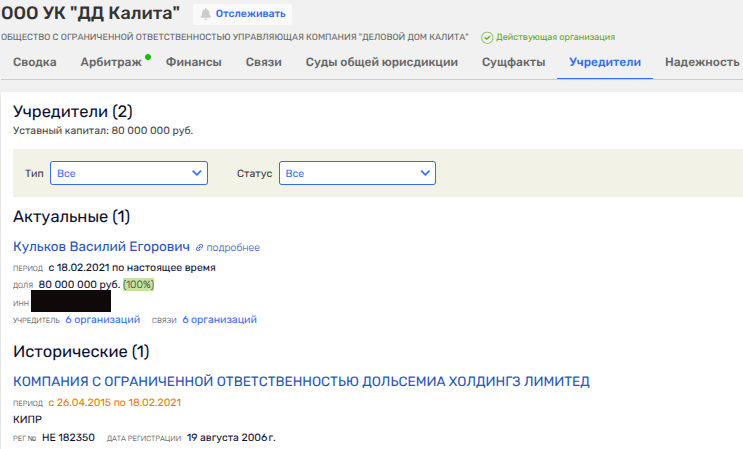
Task: Open учредитель 6 организаций link
Action: tap(103, 320)
